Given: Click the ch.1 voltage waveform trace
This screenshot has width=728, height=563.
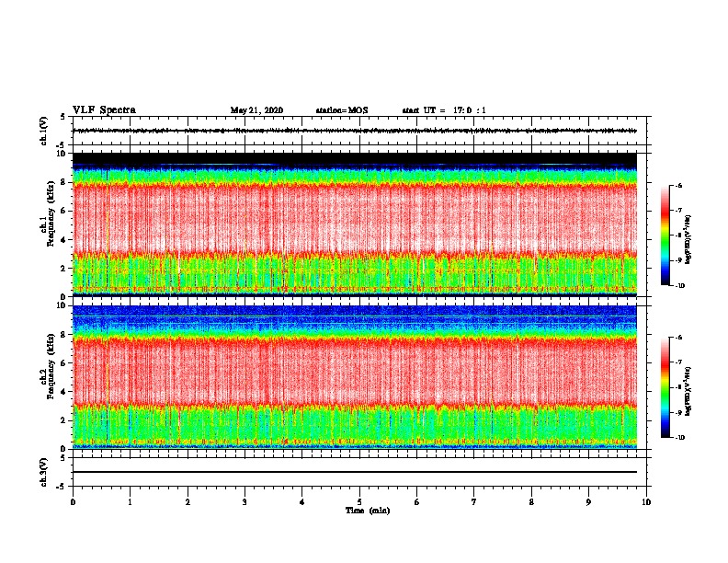Looking at the screenshot, I should click(355, 131).
